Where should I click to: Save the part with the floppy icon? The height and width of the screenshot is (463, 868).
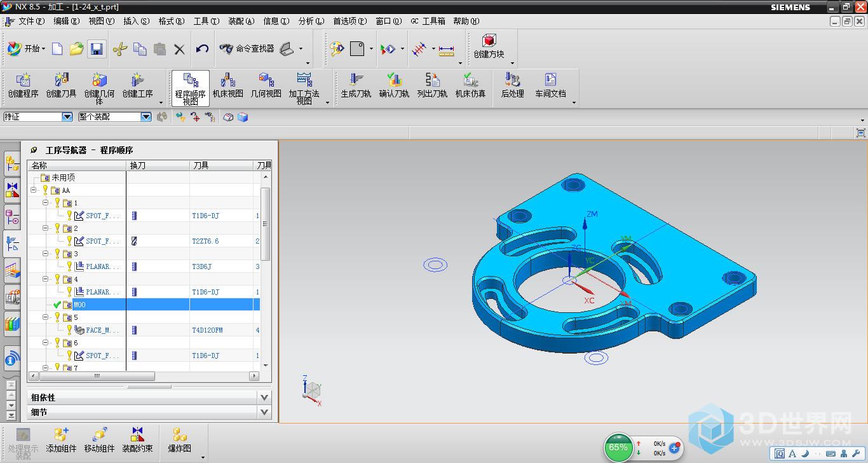pyautogui.click(x=97, y=49)
